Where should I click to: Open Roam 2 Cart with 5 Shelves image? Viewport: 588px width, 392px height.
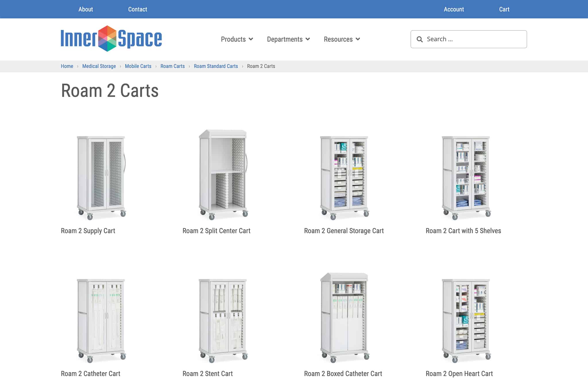pos(466,177)
